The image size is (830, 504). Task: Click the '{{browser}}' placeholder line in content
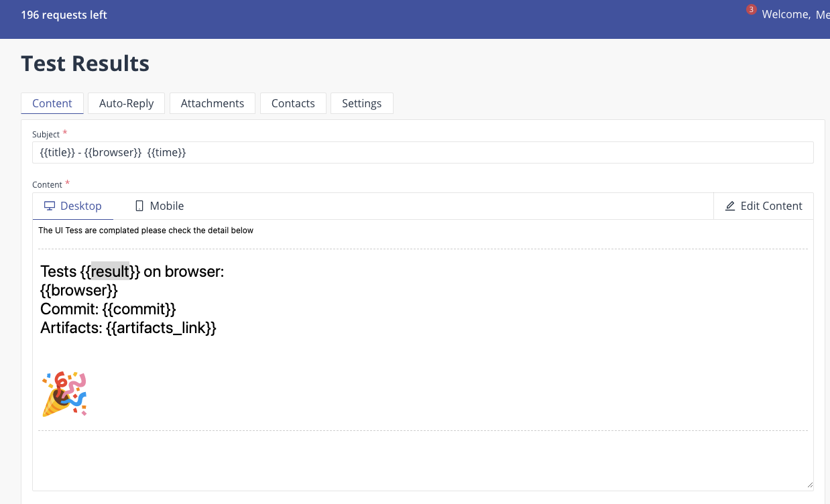pos(79,290)
